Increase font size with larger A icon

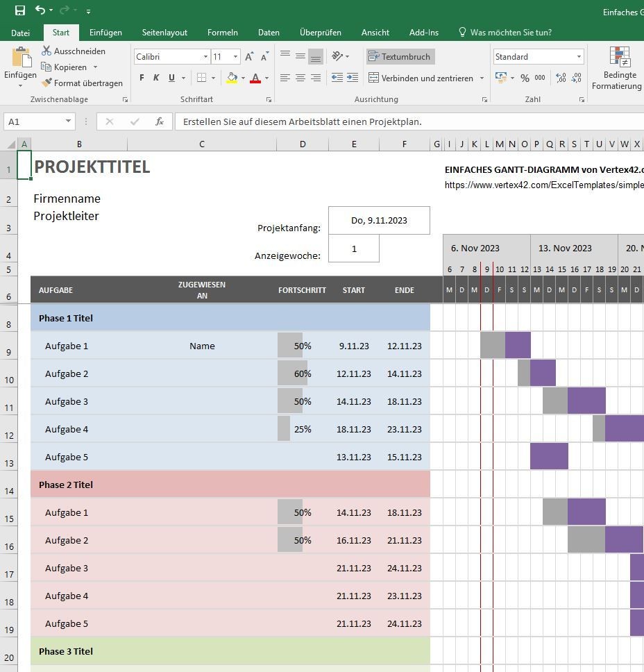point(249,56)
